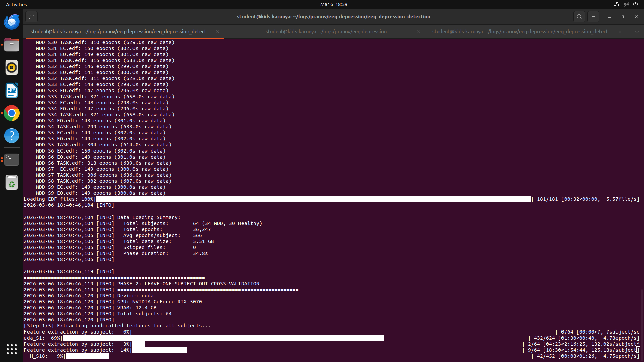The image size is (644, 362).
Task: Open Rhythmbox music player
Action: pos(12,68)
